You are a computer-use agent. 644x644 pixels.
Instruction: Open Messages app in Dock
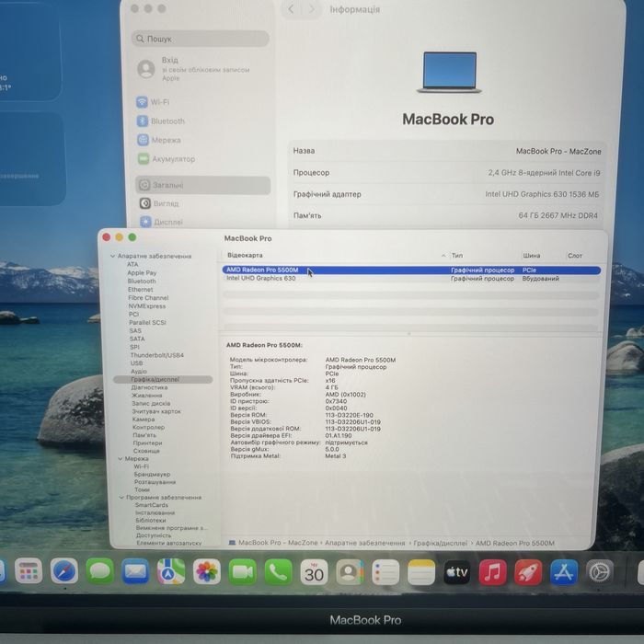(99, 571)
